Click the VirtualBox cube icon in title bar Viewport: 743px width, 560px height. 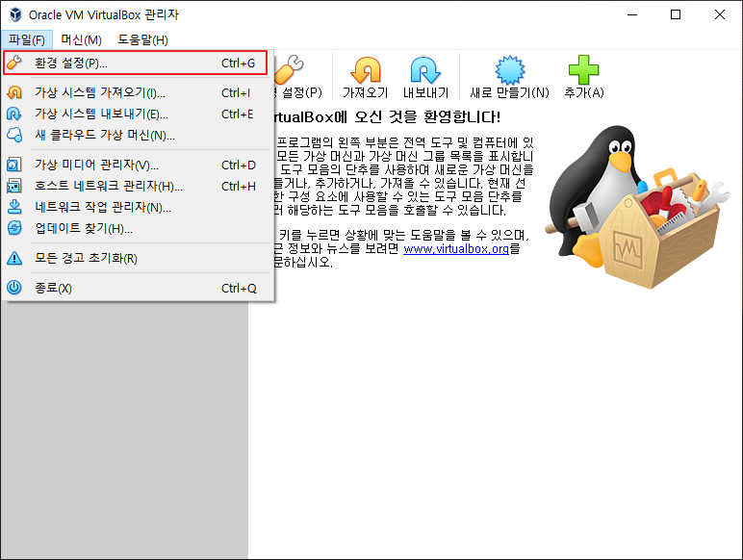pyautogui.click(x=15, y=14)
